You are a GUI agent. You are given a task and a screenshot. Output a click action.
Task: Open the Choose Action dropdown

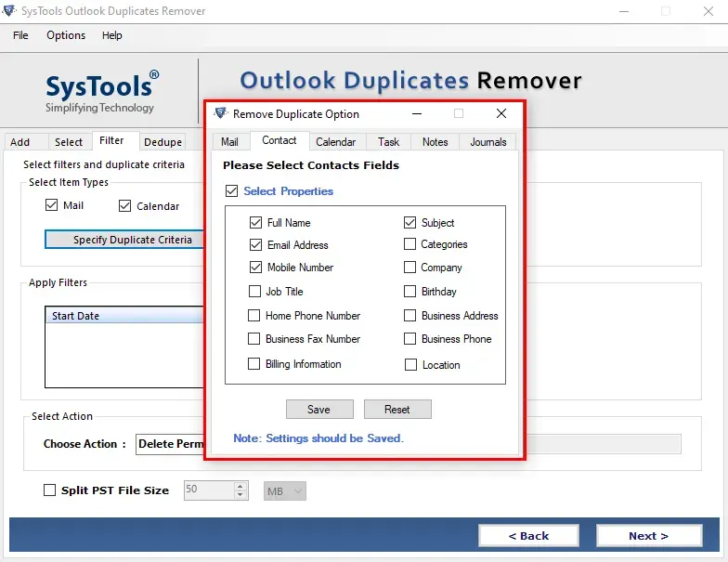[170, 444]
